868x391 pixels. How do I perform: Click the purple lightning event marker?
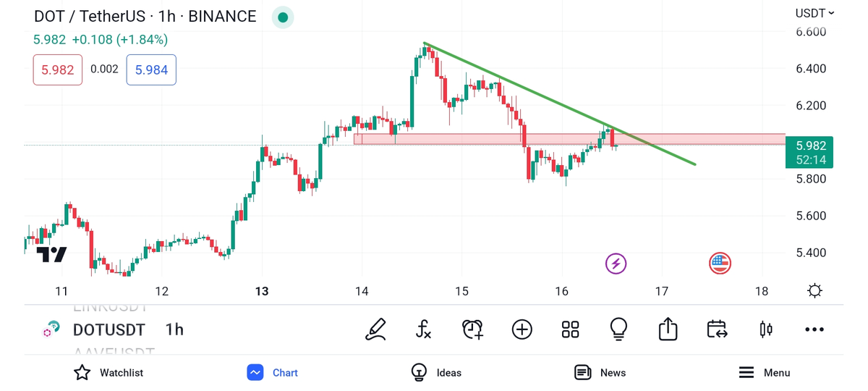pyautogui.click(x=616, y=264)
